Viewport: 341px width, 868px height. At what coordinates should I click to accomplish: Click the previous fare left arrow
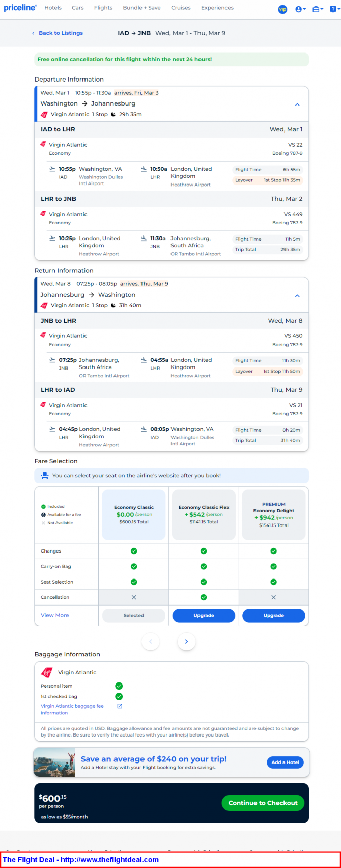coord(151,641)
